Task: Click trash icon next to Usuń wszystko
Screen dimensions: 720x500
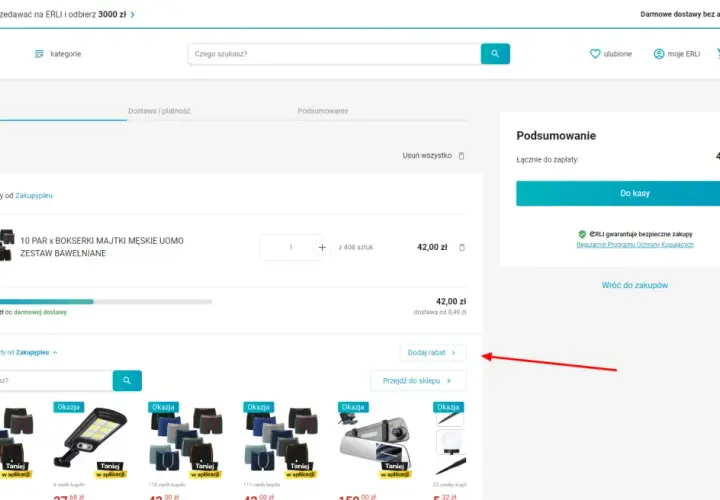Action: pyautogui.click(x=461, y=156)
